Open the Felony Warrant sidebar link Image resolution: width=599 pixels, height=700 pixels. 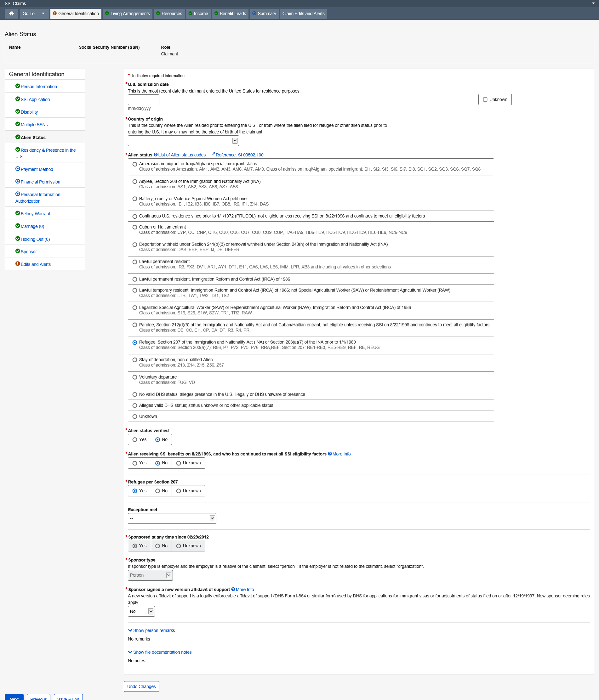click(35, 214)
